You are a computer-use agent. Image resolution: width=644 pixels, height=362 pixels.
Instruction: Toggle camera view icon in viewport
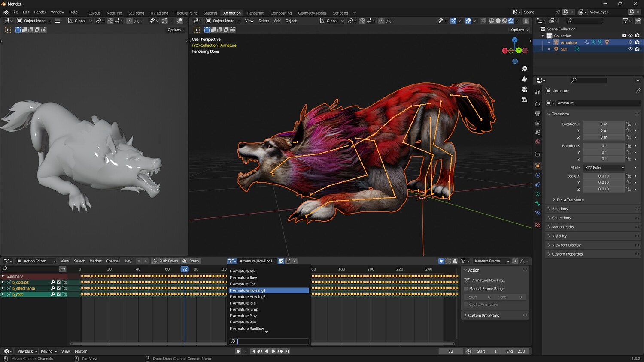524,89
